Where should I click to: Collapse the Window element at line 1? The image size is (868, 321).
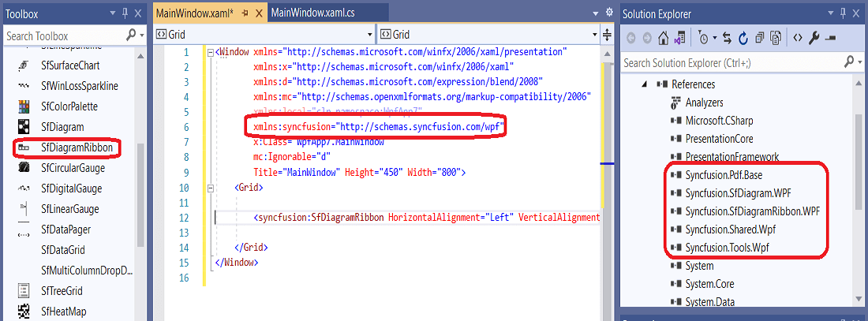point(211,53)
